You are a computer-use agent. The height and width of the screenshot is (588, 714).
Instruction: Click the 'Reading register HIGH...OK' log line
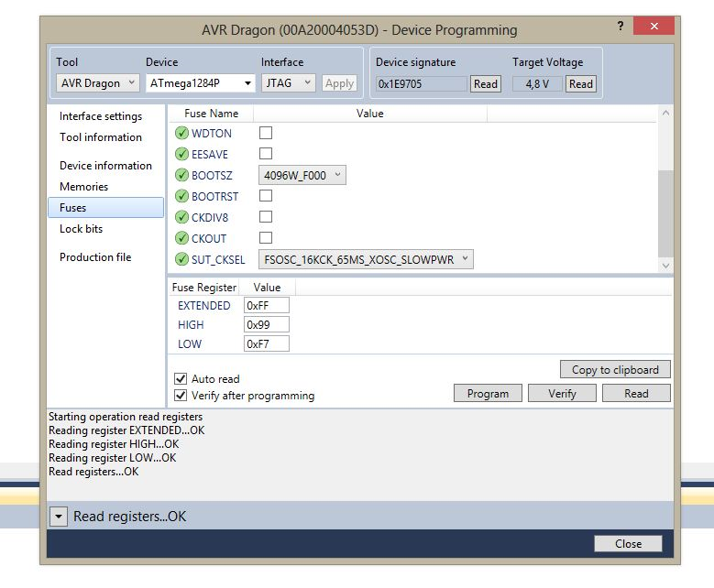click(x=114, y=443)
